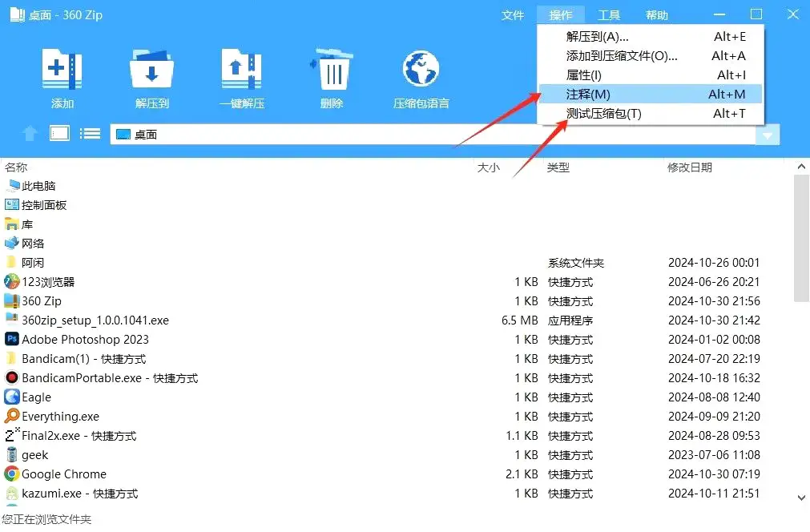Click the 1.1 KB size cell
Viewport: 810px width, 532px height.
522,435
